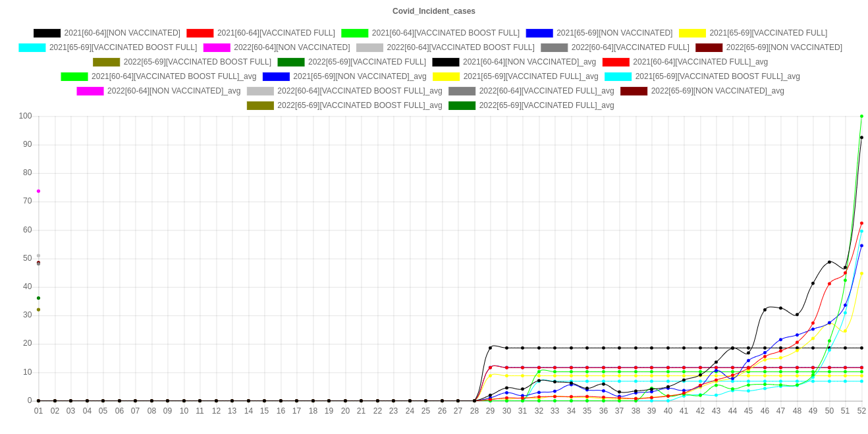
Task: Click the Covid_incident_cases chart title
Action: pyautogui.click(x=434, y=11)
